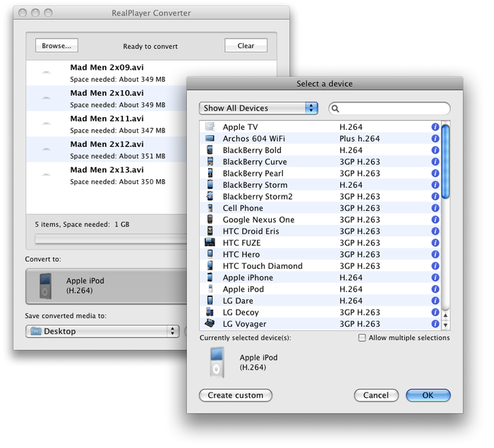Screen dimensions: 494x448
Task: Select the BlackBerry Bold device name
Action: click(252, 150)
